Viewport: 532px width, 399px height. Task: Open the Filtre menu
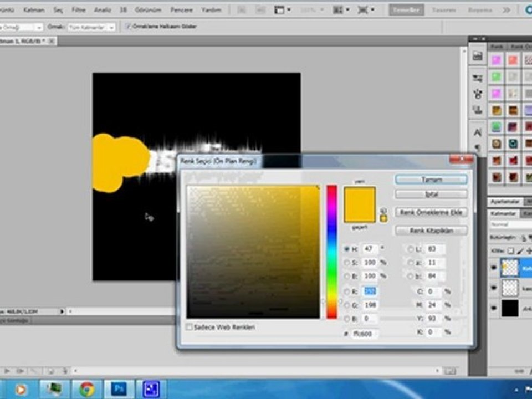[x=78, y=10]
